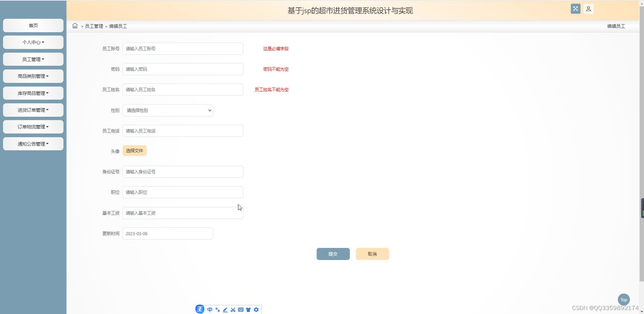Click the 这是必填字段 error message

(276, 49)
